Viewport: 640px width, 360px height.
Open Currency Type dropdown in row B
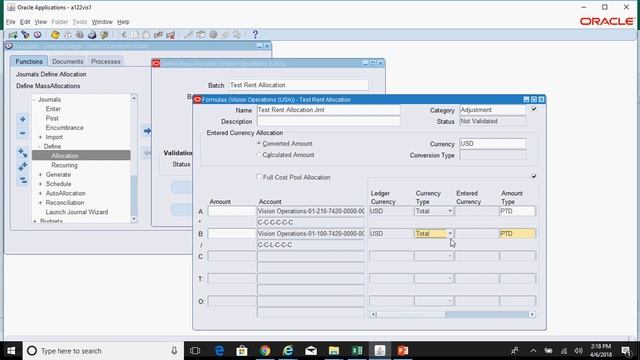coord(450,233)
